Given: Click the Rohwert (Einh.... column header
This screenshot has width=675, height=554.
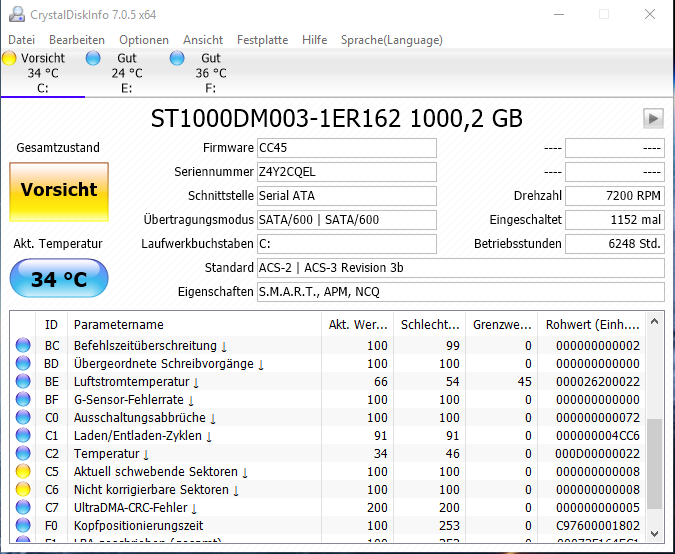Looking at the screenshot, I should click(592, 324).
